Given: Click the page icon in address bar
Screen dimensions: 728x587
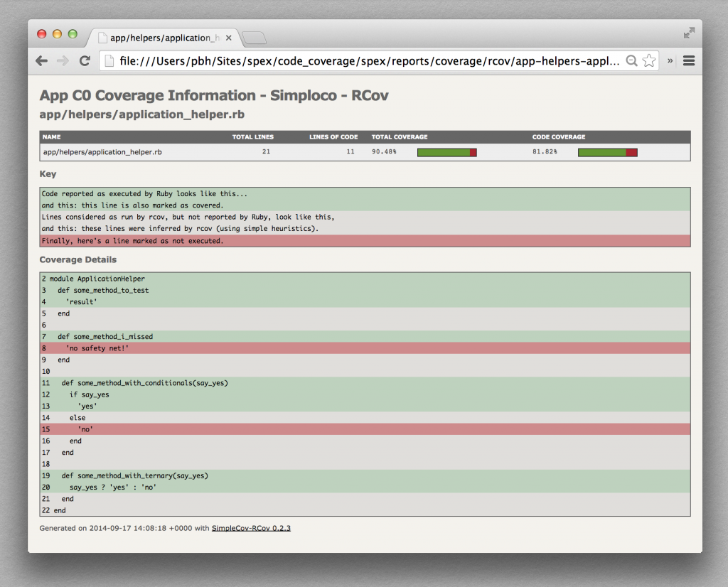Looking at the screenshot, I should click(109, 61).
